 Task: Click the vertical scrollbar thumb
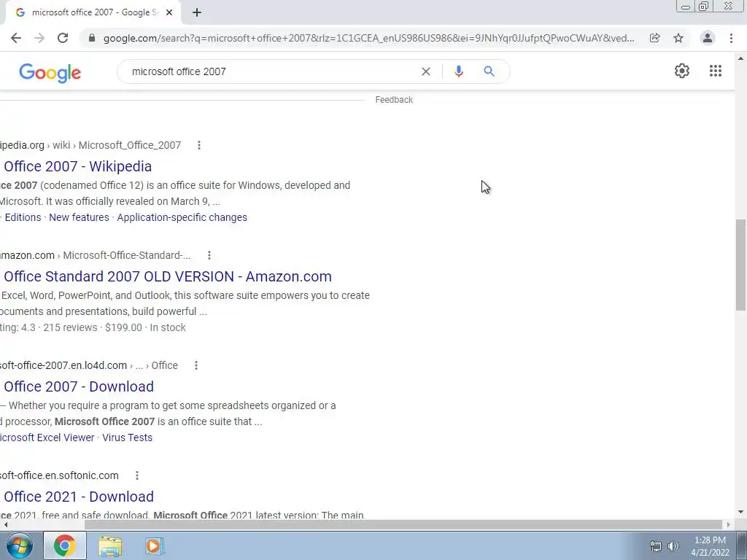[x=740, y=265]
